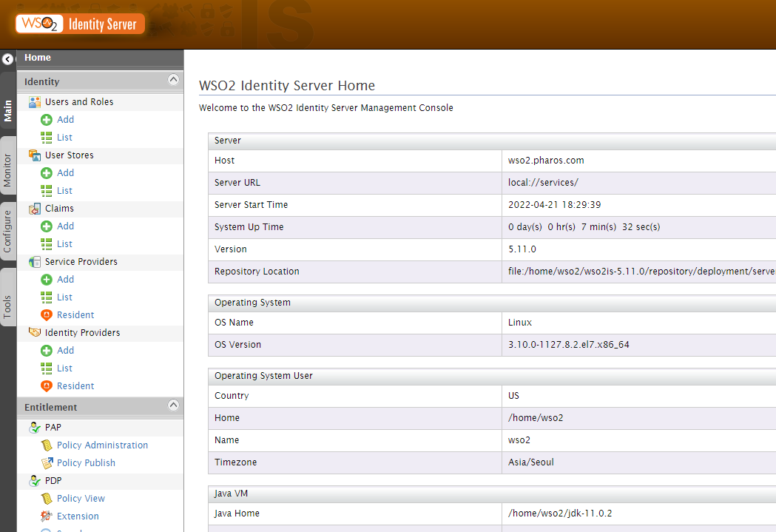The width and height of the screenshot is (776, 532).
Task: Open the Policy Administration link
Action: coord(102,445)
